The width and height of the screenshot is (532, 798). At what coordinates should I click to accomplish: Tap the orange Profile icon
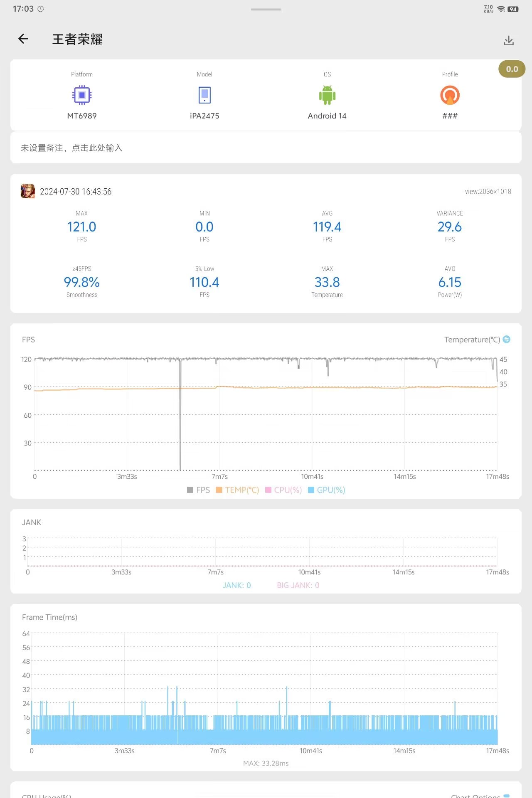(450, 95)
